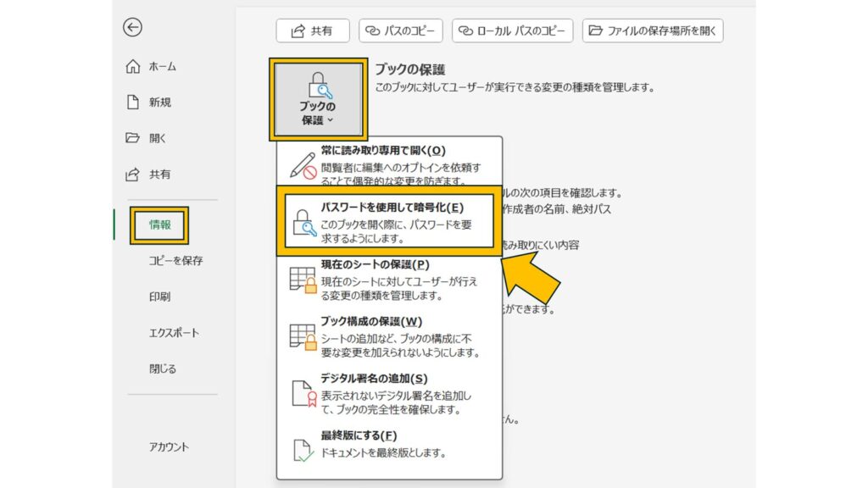Choose ブック構成の保護 menu entry
The width and height of the screenshot is (868, 488).
click(390, 336)
